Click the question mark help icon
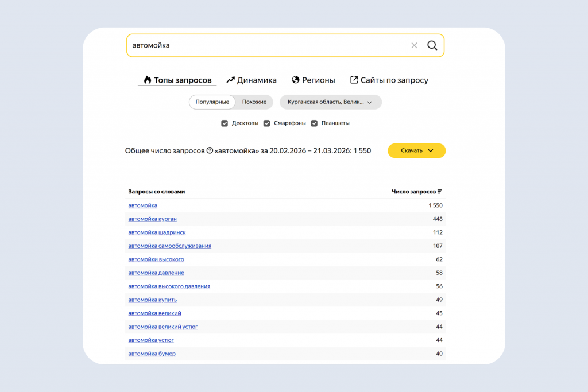The image size is (588, 392). click(210, 150)
